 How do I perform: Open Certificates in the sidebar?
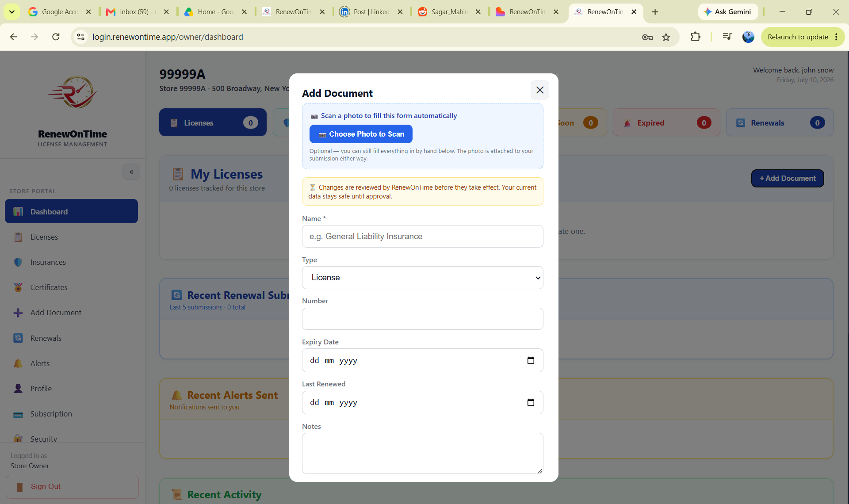click(x=71, y=287)
